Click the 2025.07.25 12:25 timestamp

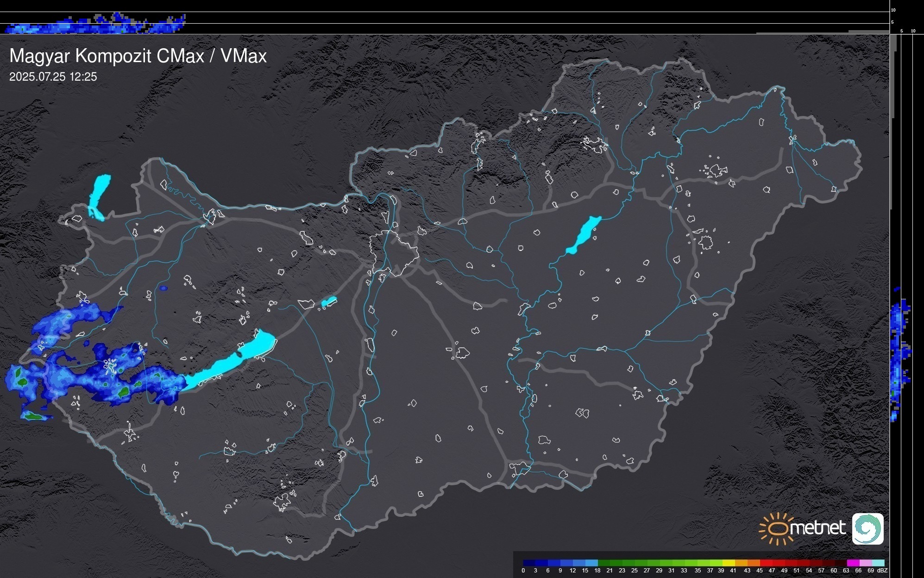click(x=53, y=76)
